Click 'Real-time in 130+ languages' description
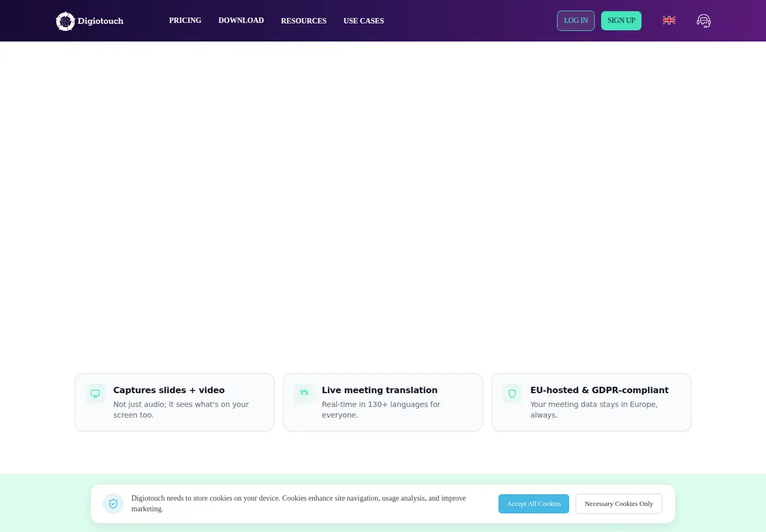The image size is (766, 532). coord(381,410)
